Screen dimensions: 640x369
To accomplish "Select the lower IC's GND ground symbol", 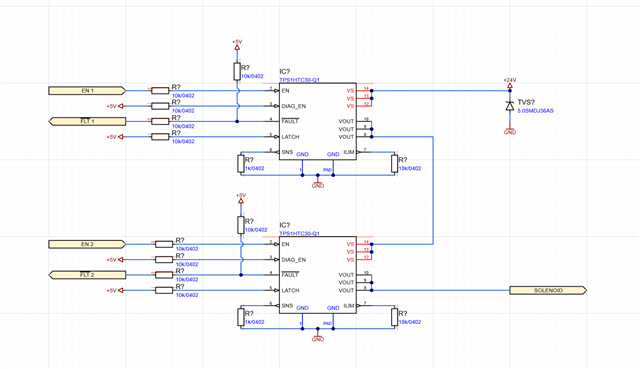I will click(318, 336).
